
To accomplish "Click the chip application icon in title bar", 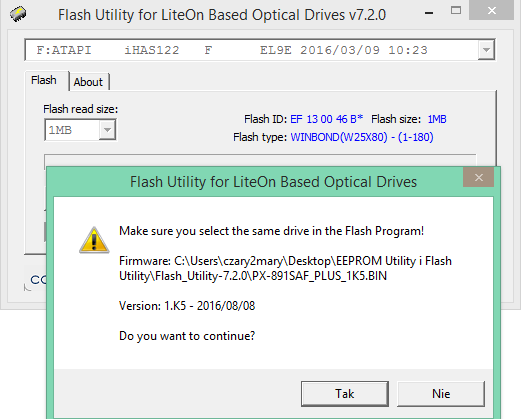I will coord(18,14).
